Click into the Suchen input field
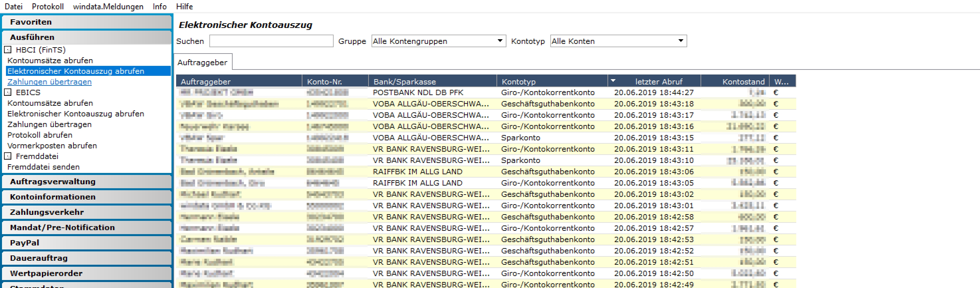 point(271,41)
